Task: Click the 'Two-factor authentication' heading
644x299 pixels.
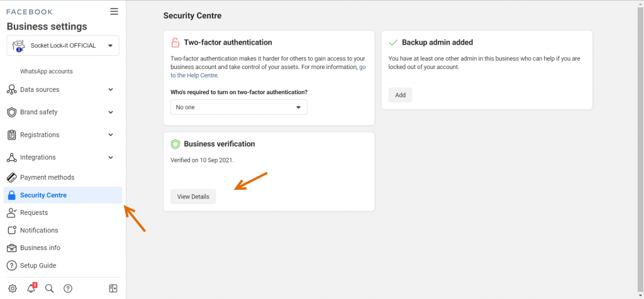Action: [x=228, y=42]
